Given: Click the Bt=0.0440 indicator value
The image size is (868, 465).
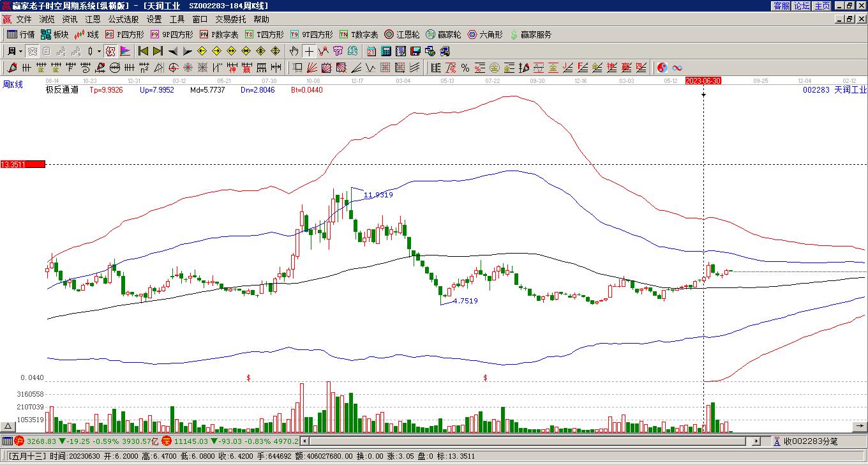Looking at the screenshot, I should point(307,90).
